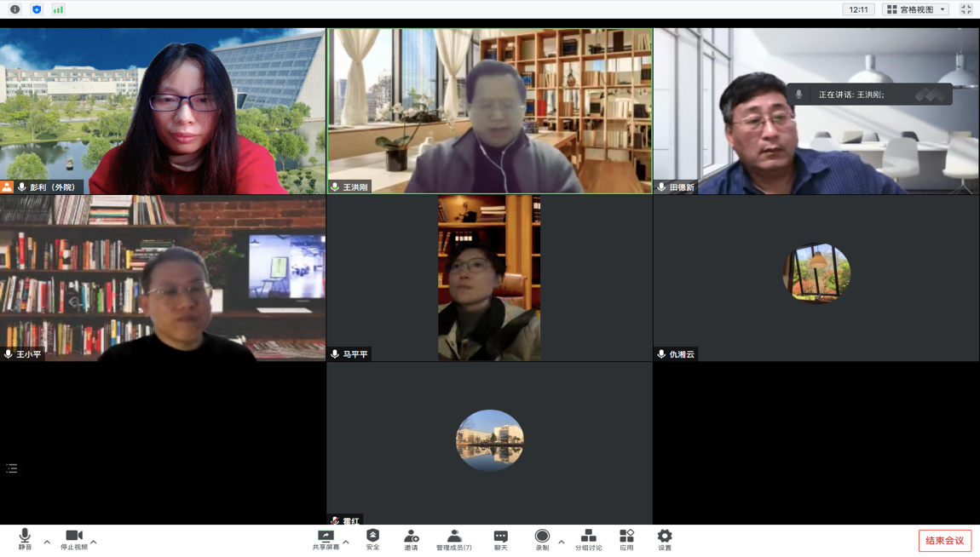980x557 pixels.
Task: Open the 应用 apps icon
Action: (626, 537)
